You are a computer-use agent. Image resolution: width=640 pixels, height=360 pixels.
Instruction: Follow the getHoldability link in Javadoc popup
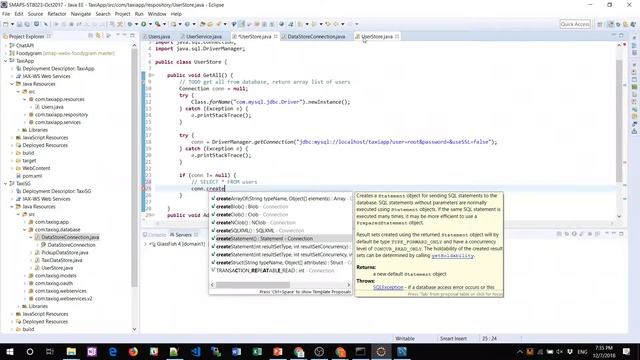(453, 256)
